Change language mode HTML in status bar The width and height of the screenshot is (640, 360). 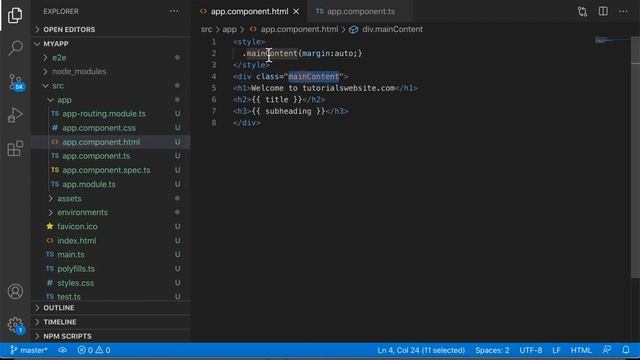point(581,350)
